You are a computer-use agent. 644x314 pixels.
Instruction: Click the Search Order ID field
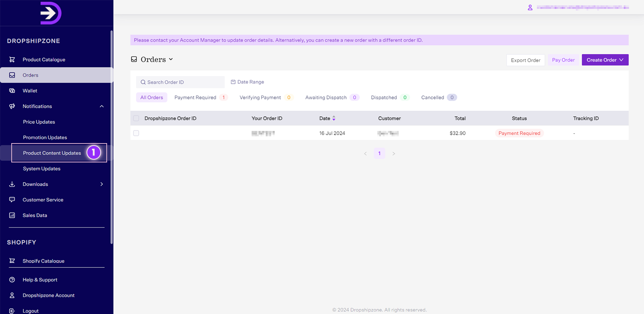(180, 82)
